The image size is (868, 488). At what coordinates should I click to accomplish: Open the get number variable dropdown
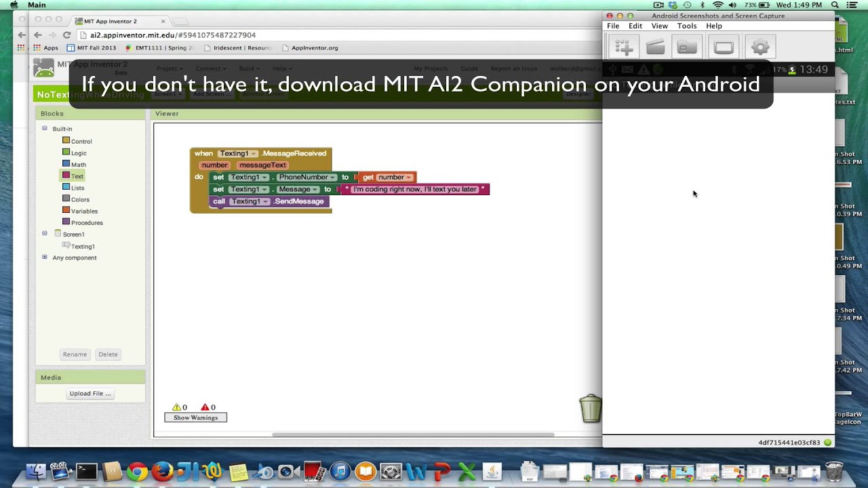395,177
